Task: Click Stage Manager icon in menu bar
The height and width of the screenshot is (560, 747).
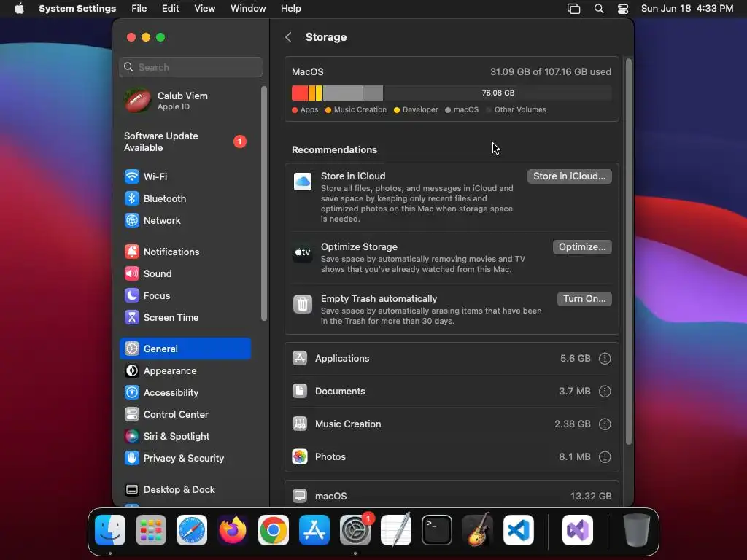Action: click(573, 9)
